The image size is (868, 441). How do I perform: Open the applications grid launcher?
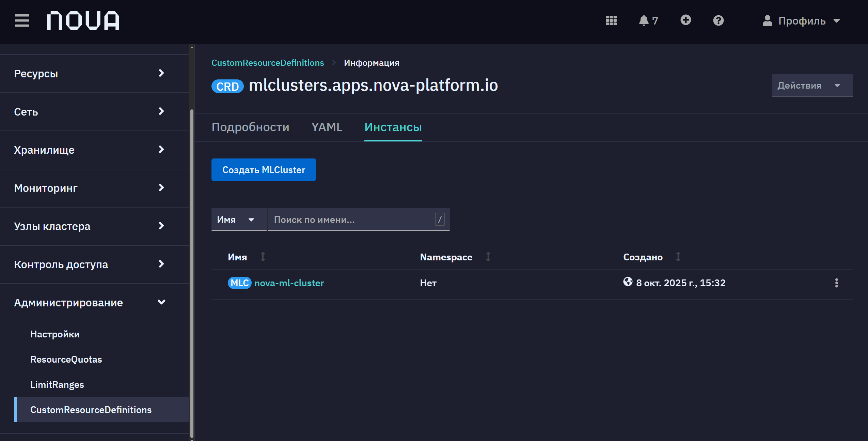click(611, 20)
